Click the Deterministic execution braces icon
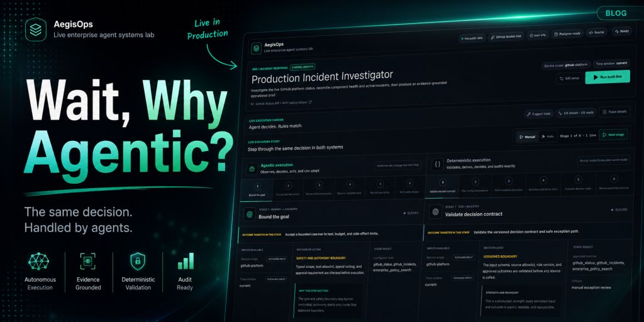Viewport: 644px width, 322px height. (438, 164)
